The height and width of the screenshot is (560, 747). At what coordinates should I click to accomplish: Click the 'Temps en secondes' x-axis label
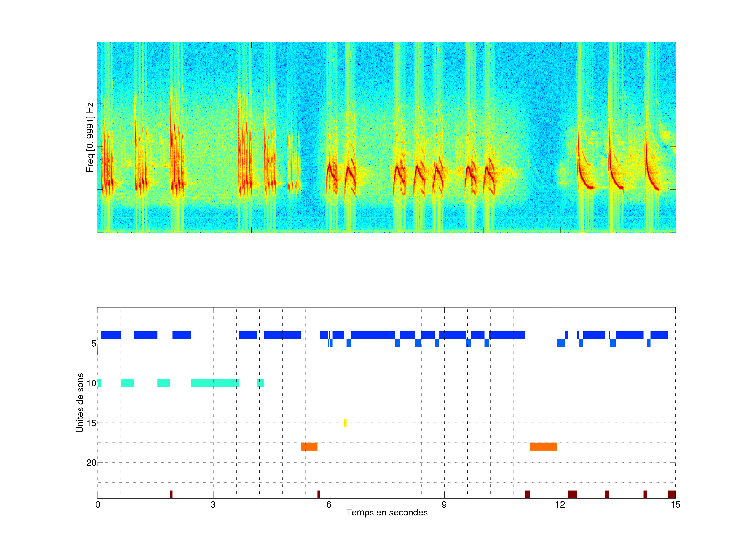pos(387,512)
